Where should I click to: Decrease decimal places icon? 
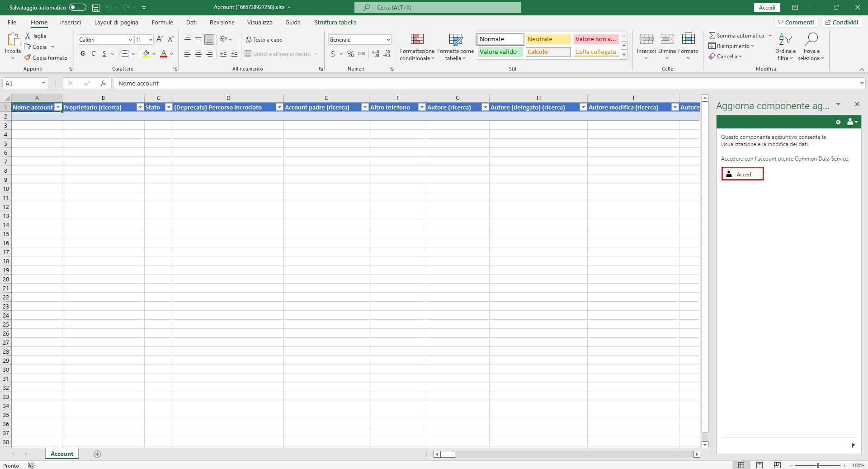coord(387,54)
